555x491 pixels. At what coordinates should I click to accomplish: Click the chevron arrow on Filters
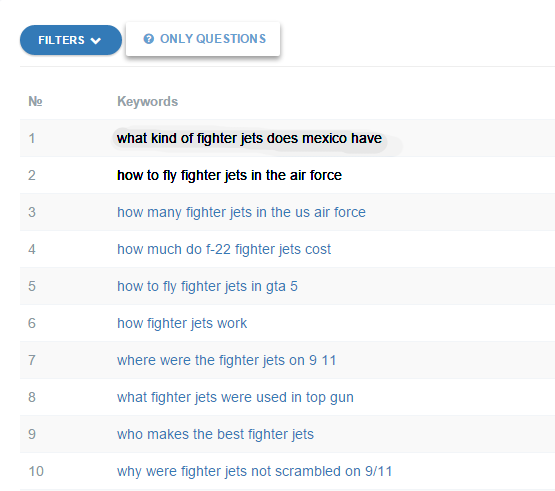[96, 41]
